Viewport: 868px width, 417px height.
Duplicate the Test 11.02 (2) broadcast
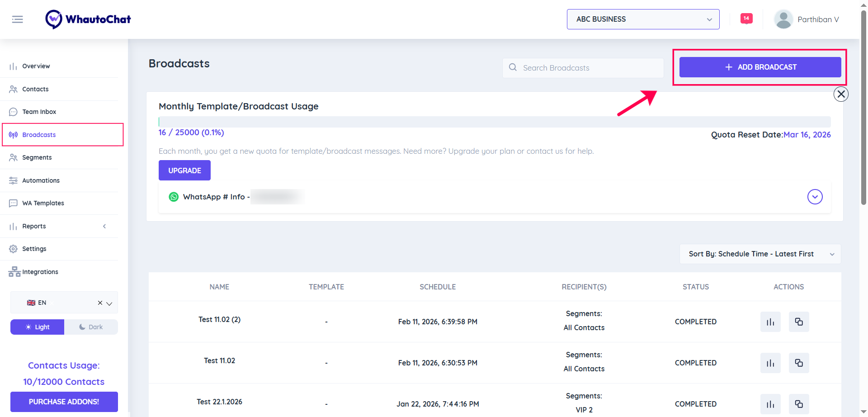tap(798, 322)
